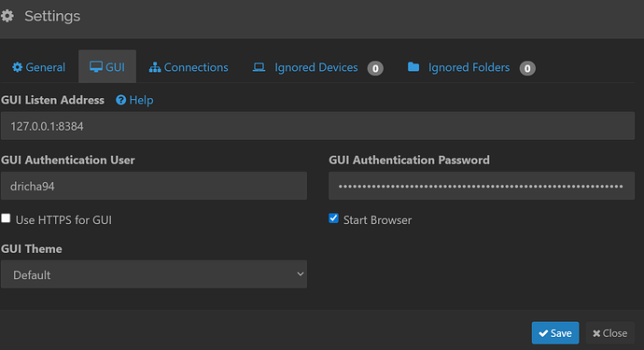Image resolution: width=644 pixels, height=350 pixels.
Task: Click the question mark help icon
Action: click(120, 100)
